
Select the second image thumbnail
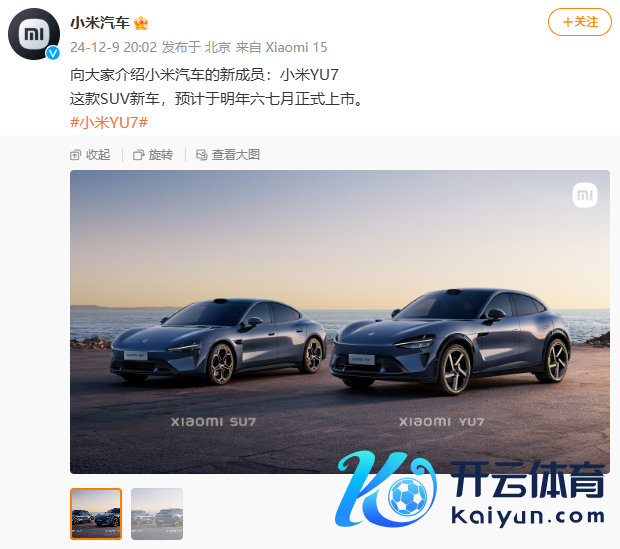(x=157, y=514)
